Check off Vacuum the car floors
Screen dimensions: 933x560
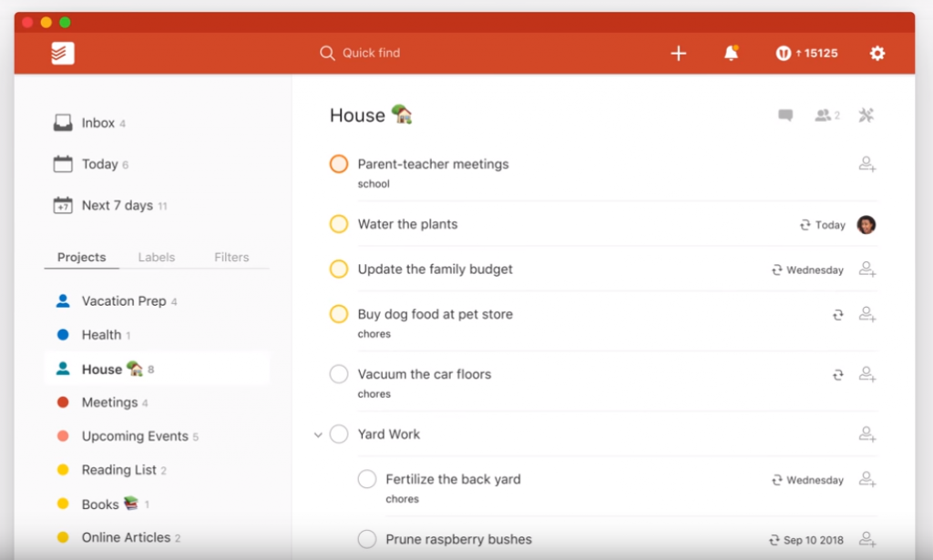point(339,374)
